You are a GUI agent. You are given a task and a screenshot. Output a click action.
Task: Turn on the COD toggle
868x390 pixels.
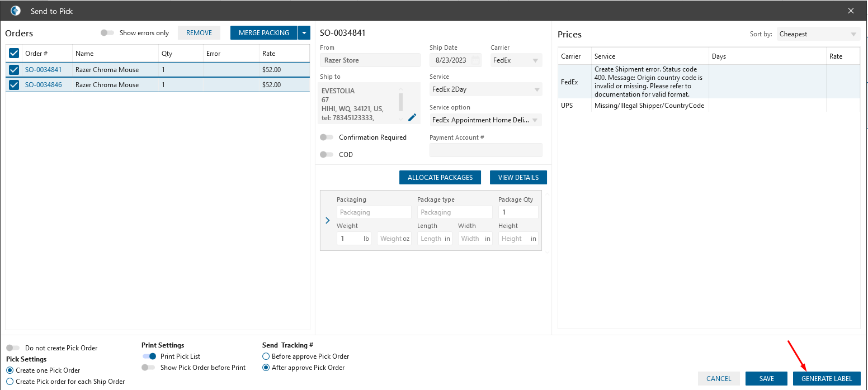coord(327,155)
